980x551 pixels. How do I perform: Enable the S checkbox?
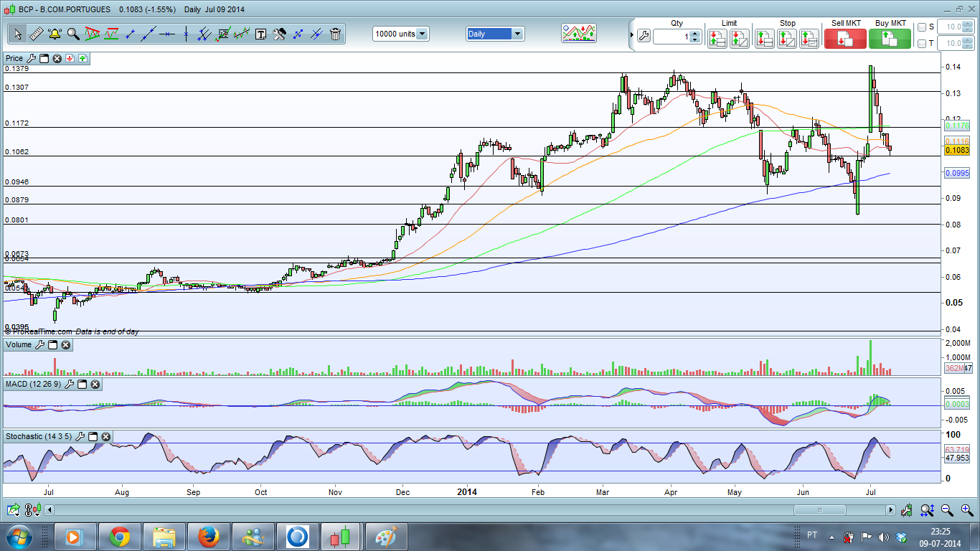[x=922, y=27]
